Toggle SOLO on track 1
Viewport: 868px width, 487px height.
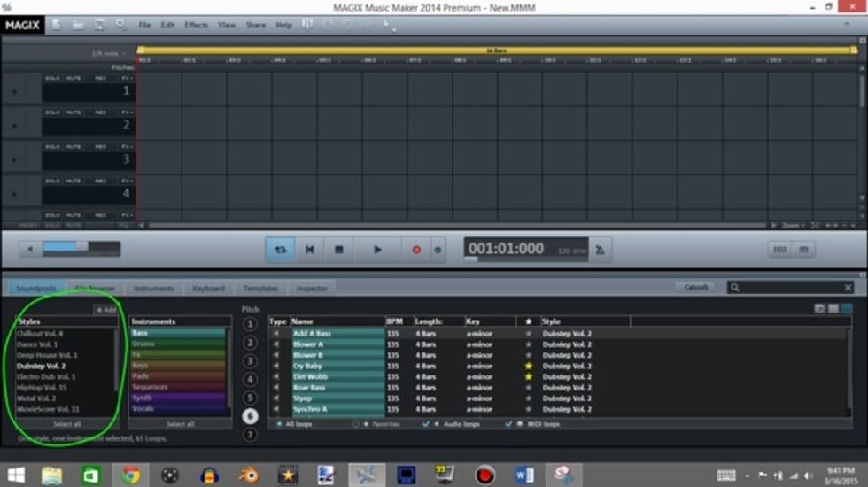[x=52, y=79]
